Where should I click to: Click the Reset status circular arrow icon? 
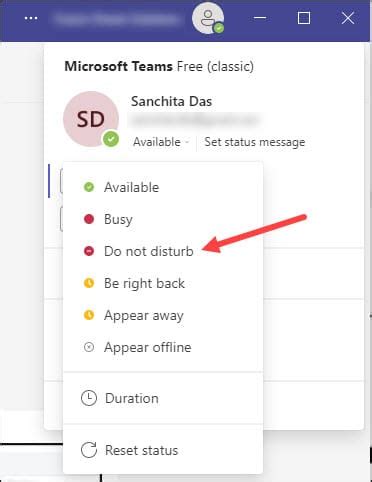pos(89,450)
